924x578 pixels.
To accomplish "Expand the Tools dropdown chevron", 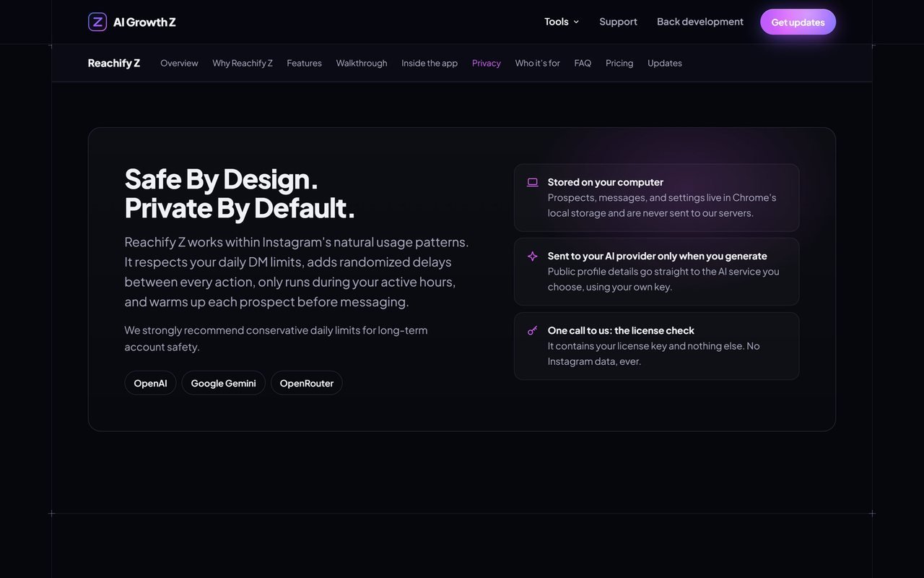I will coord(576,22).
